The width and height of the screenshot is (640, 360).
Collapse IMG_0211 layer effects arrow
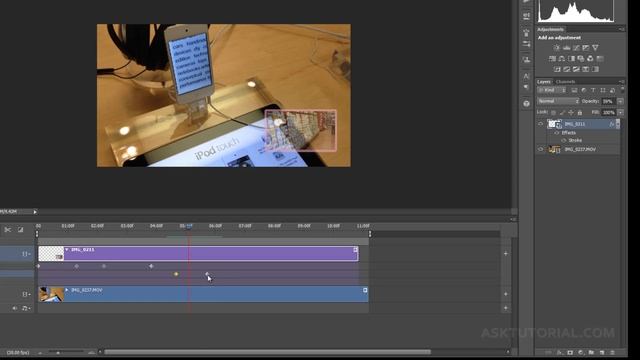pyautogui.click(x=618, y=124)
